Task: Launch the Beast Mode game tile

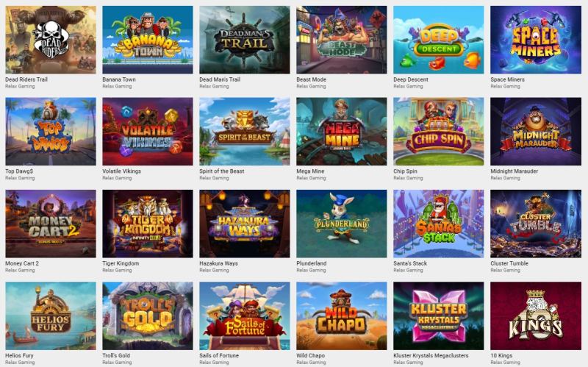Action: pyautogui.click(x=342, y=40)
